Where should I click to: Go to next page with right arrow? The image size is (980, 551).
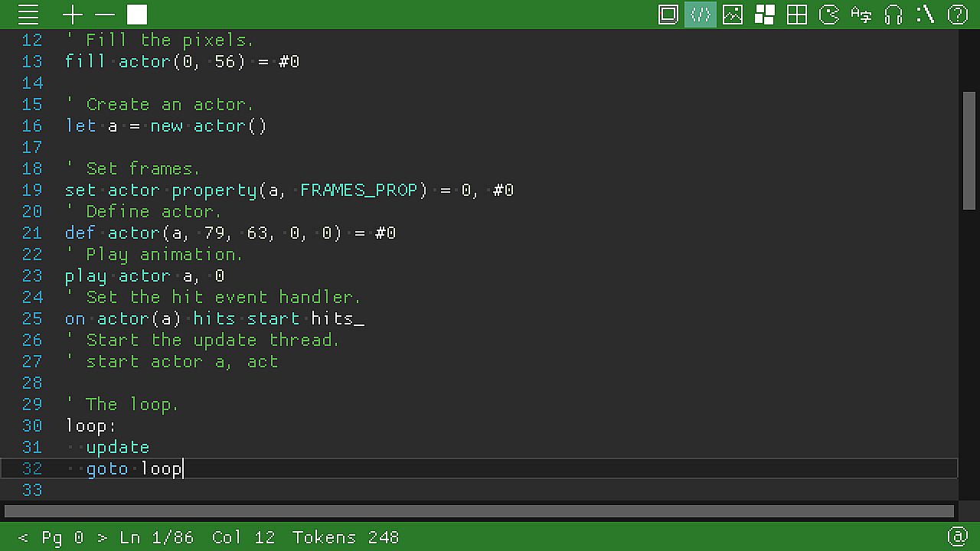click(x=102, y=537)
